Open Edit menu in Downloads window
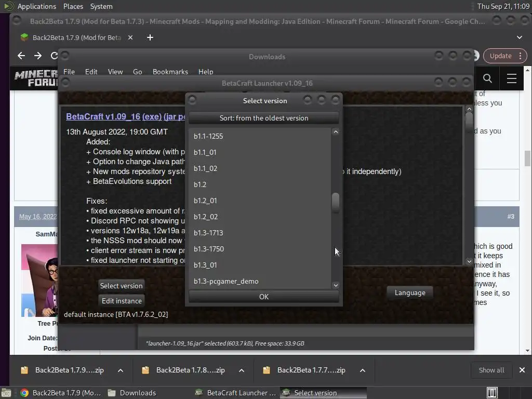This screenshot has width=532, height=399. pyautogui.click(x=91, y=72)
